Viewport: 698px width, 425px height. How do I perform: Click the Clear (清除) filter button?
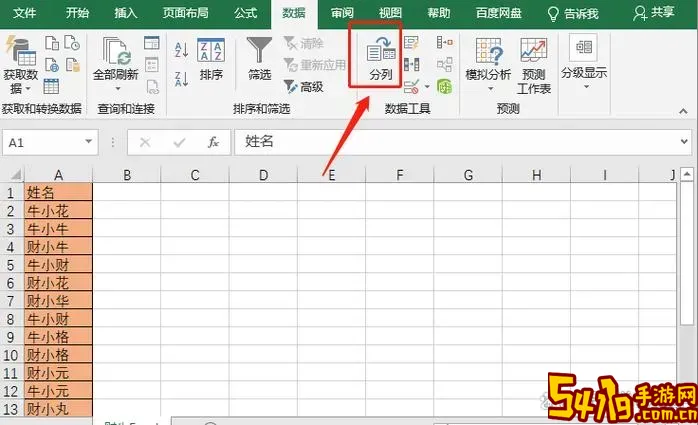tap(303, 43)
